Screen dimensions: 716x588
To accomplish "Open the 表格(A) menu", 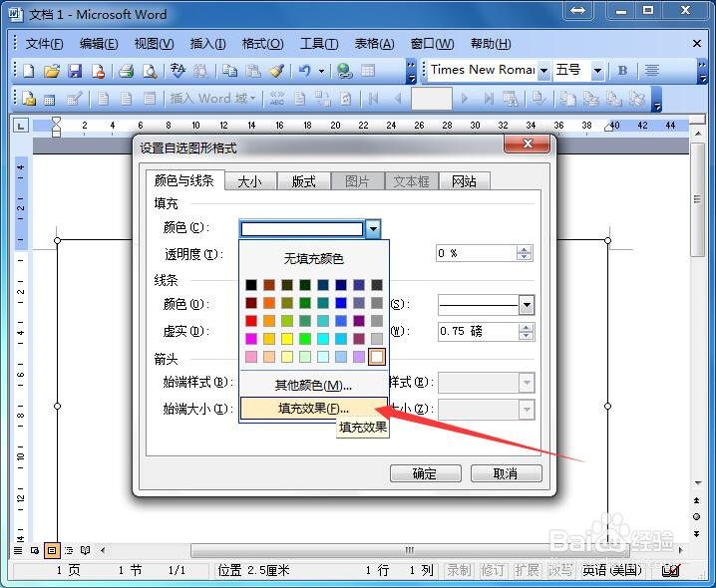I will point(374,44).
